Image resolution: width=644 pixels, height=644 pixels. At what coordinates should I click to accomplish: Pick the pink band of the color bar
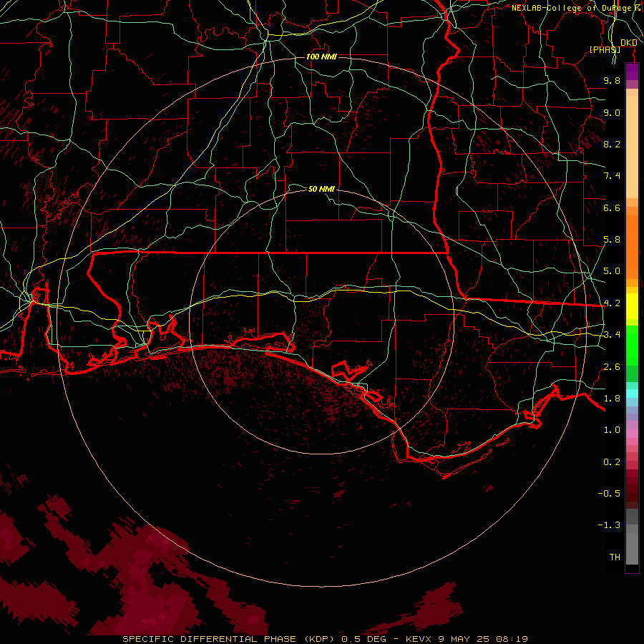[632, 434]
